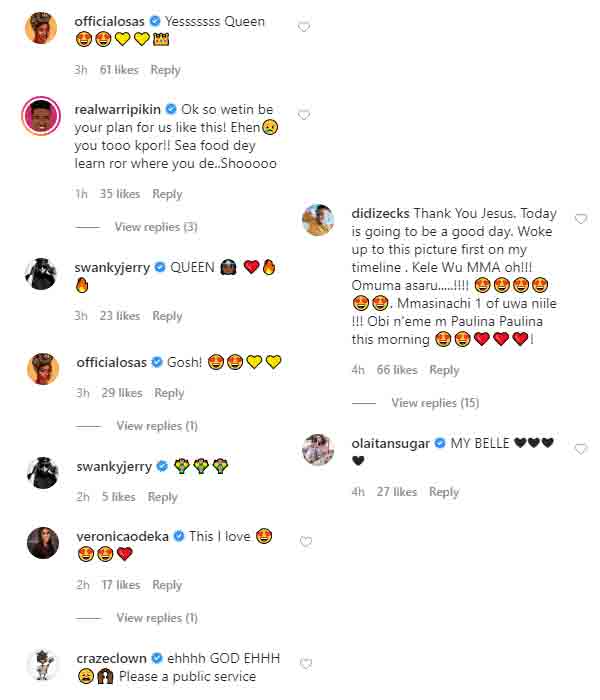Viewport: 600px width, 700px height.
Task: Reply to swankyjerry's QUEEN comment
Action: 167,316
